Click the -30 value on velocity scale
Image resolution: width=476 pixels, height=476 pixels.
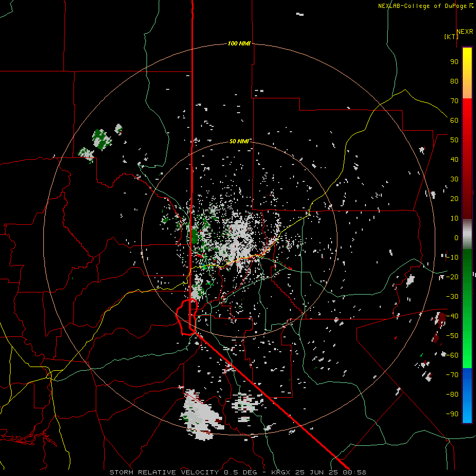[452, 297]
